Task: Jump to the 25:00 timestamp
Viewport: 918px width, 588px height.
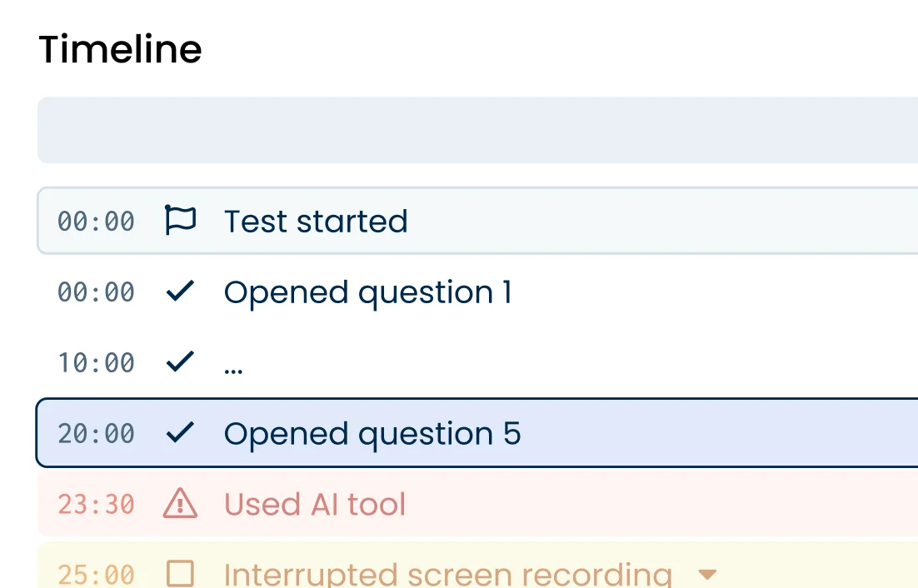Action: tap(96, 575)
